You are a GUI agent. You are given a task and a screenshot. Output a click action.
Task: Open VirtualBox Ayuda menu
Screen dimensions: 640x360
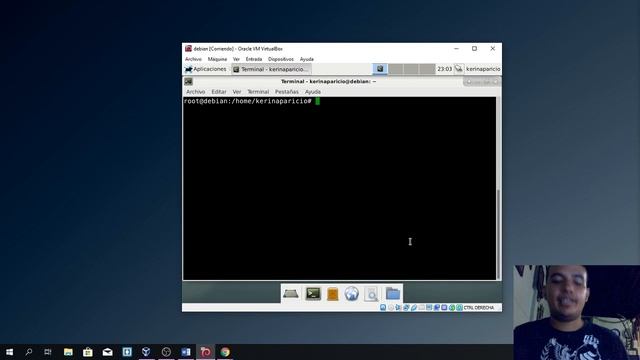coord(307,59)
